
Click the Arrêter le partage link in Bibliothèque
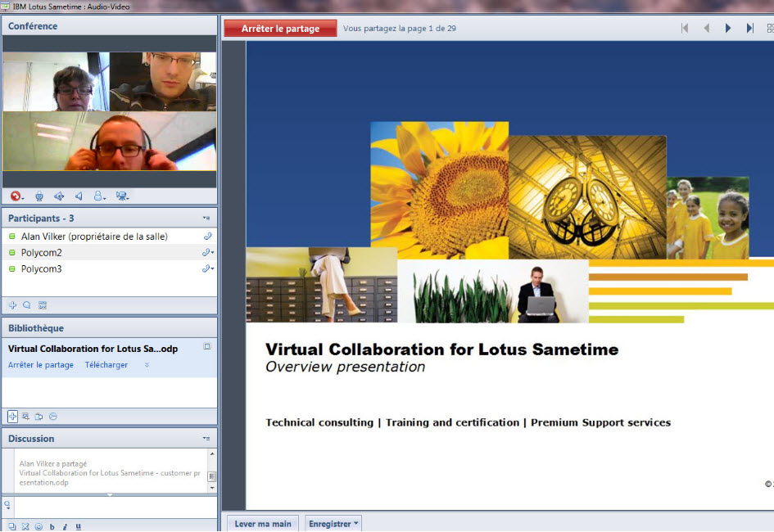tap(40, 365)
